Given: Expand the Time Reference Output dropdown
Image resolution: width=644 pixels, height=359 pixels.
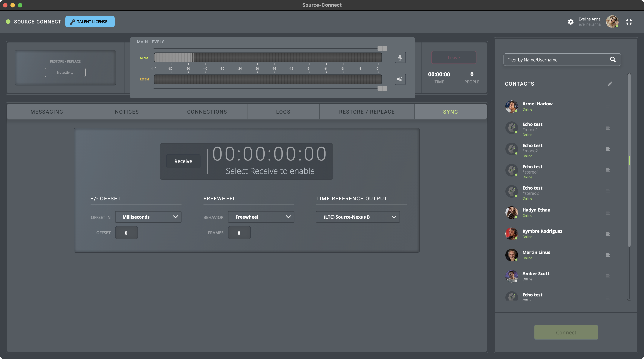Looking at the screenshot, I should pos(358,217).
